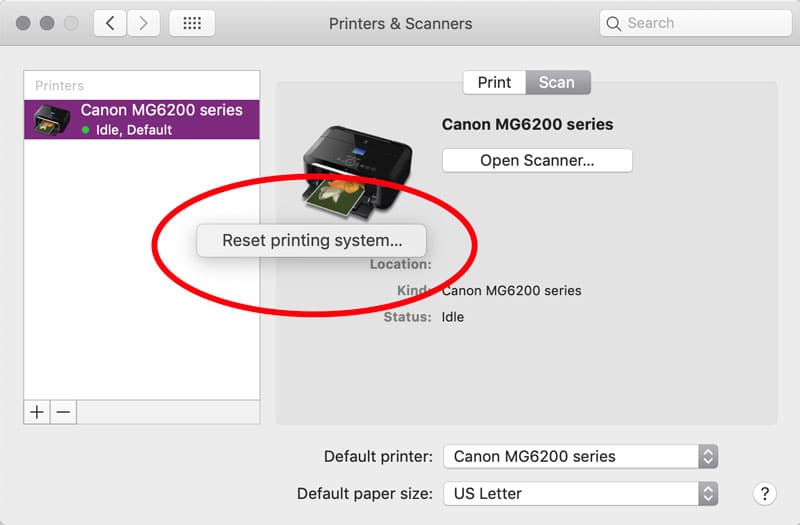
Task: Click the green idle status dot
Action: click(x=86, y=130)
